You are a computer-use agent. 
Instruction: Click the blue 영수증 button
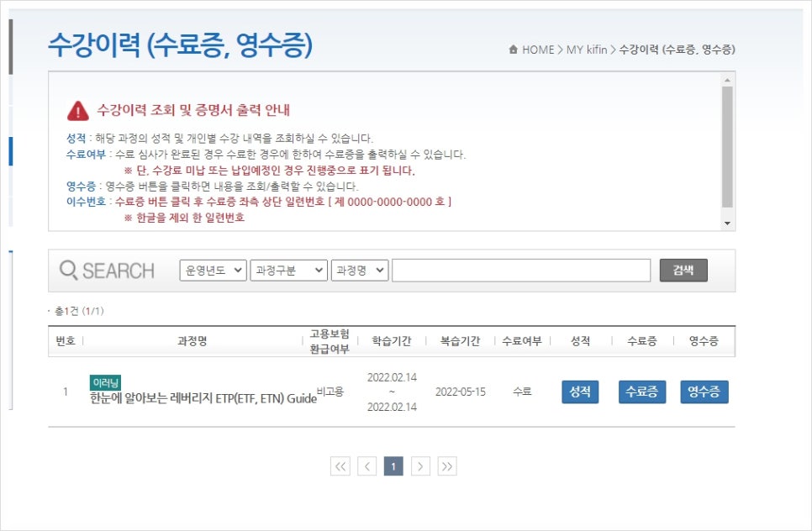tap(704, 392)
